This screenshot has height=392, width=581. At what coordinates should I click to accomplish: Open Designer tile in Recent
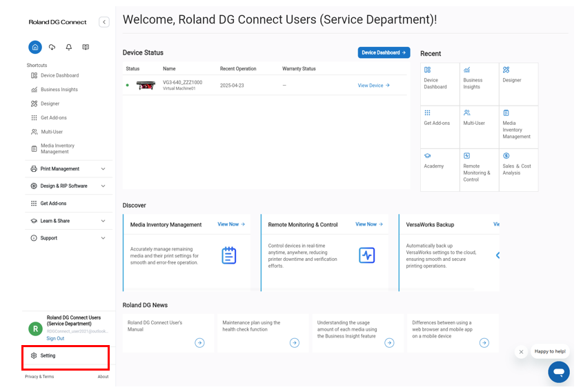519,84
